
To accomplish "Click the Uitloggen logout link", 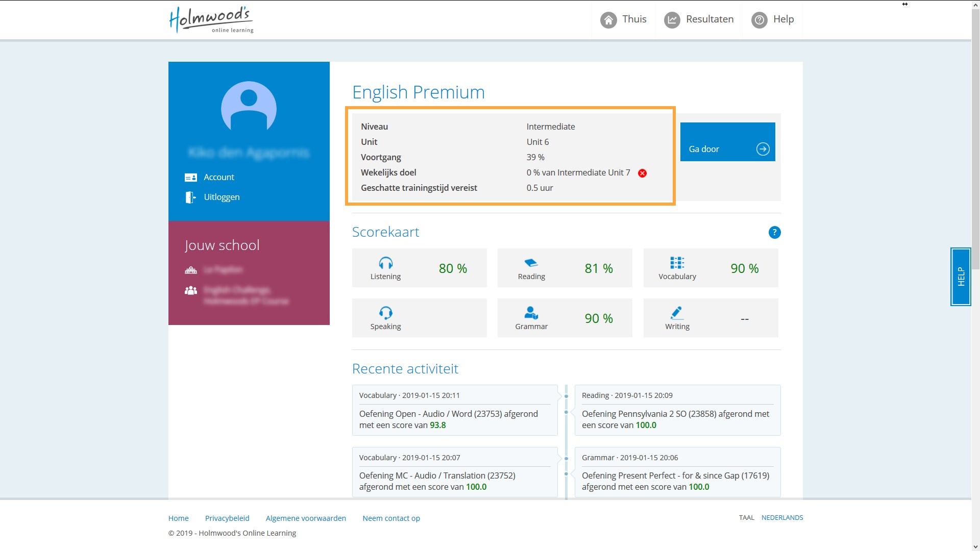I will tap(222, 197).
